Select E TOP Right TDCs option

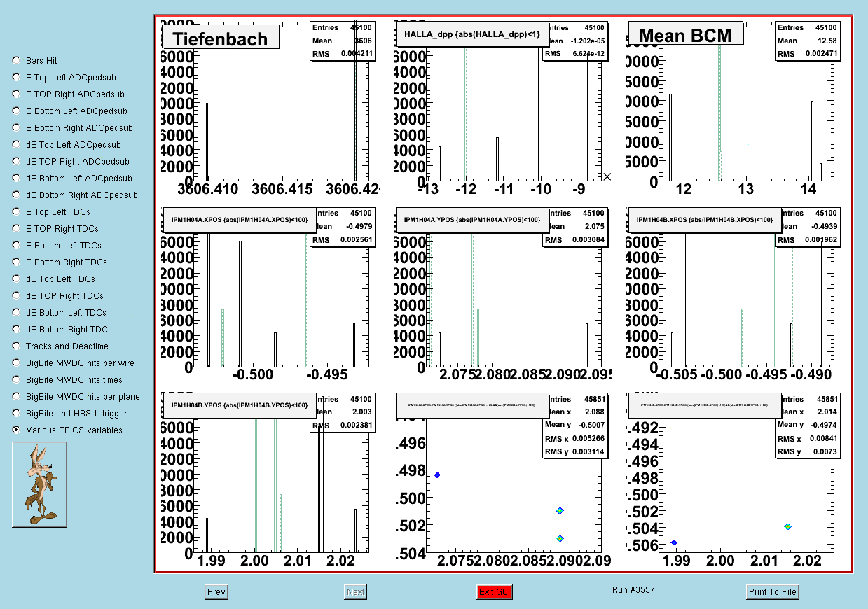point(16,229)
